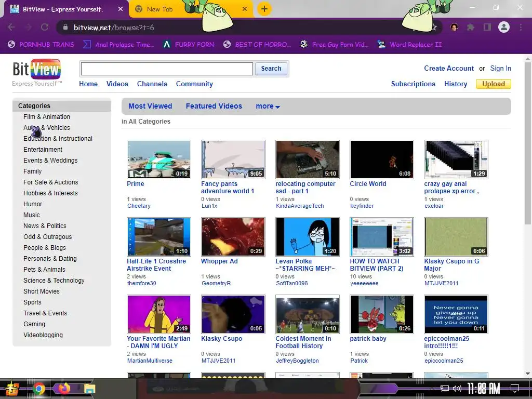This screenshot has width=532, height=399.
Task: Open the Whopper Ad video thumbnail
Action: pos(233,236)
